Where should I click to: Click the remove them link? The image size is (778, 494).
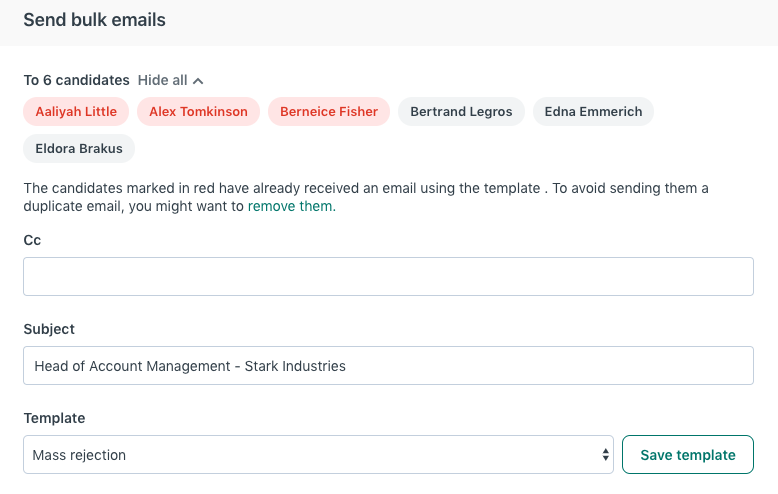pyautogui.click(x=291, y=206)
